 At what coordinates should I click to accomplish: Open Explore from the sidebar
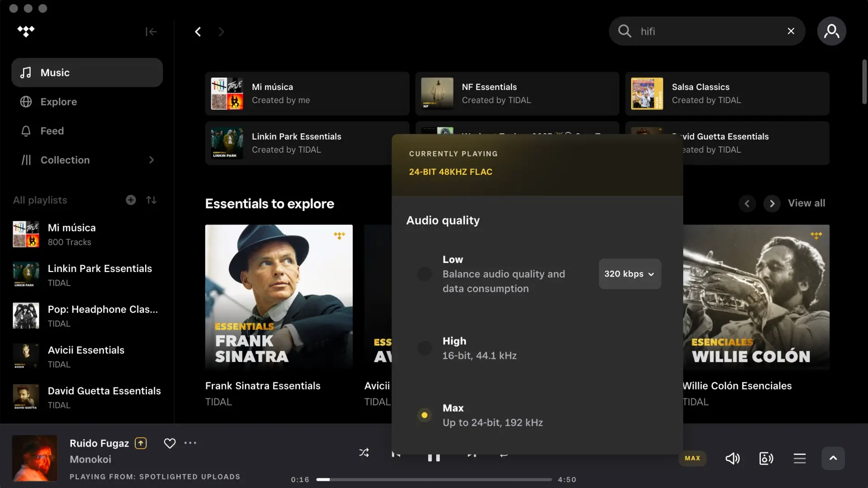(59, 102)
